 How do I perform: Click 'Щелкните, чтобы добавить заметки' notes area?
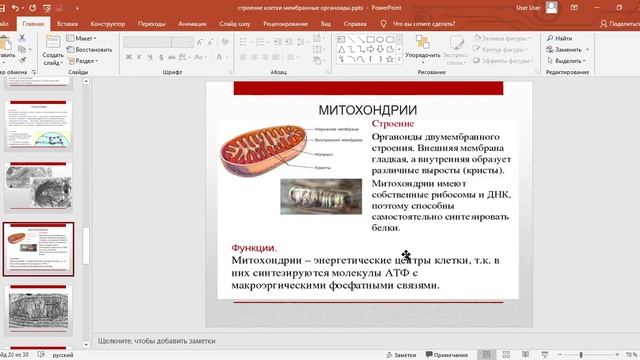pos(156,341)
